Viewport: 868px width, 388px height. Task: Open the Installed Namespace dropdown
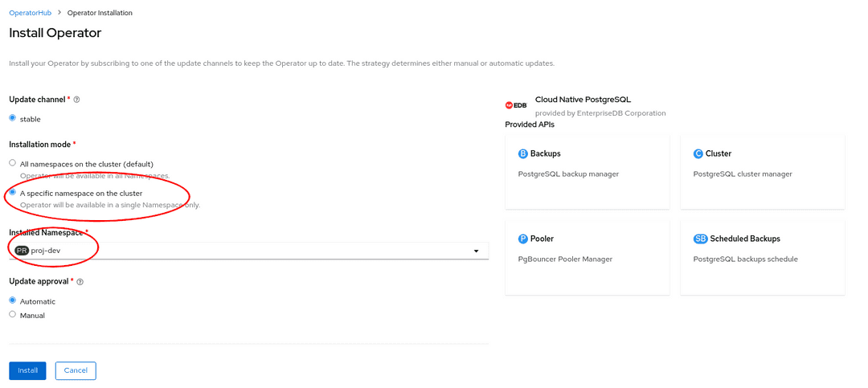[248, 251]
